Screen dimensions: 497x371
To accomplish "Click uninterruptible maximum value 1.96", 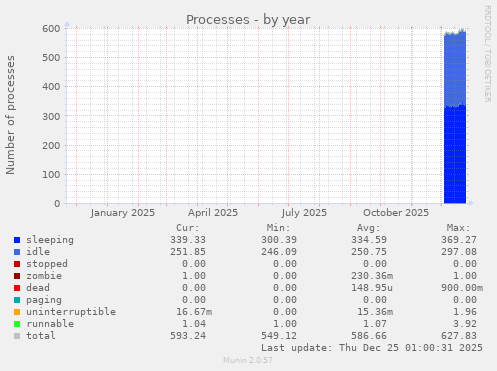I will 465,312.
